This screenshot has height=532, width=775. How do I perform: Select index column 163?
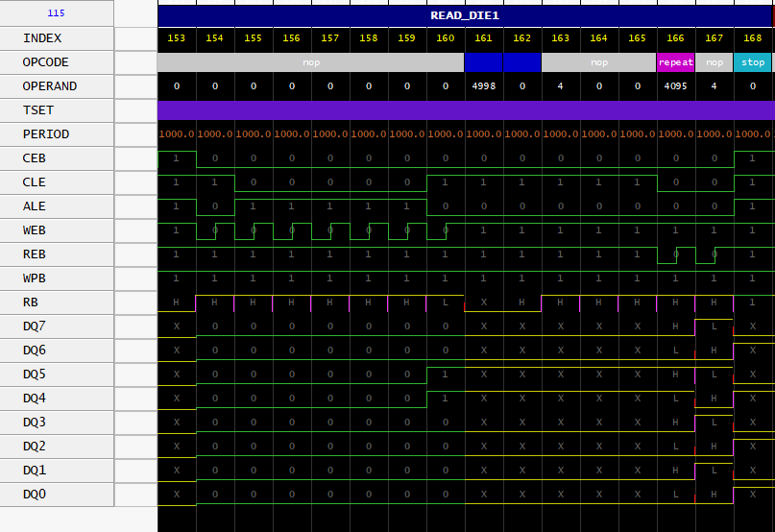(x=561, y=38)
